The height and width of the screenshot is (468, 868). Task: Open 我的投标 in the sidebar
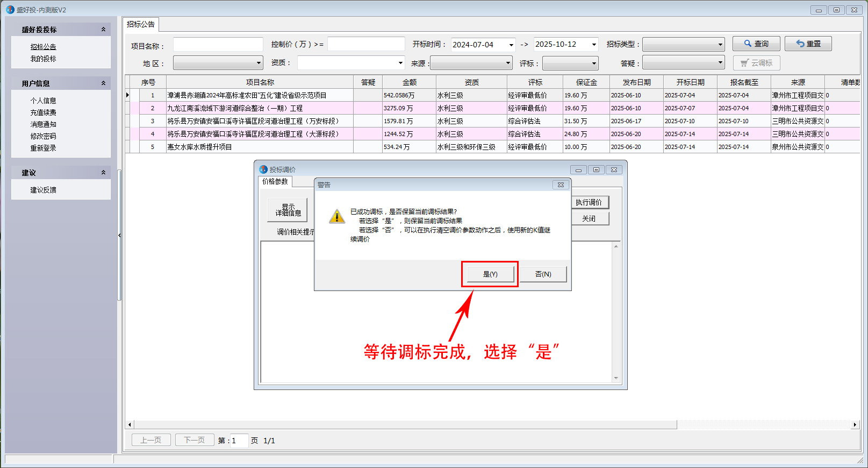(x=43, y=59)
